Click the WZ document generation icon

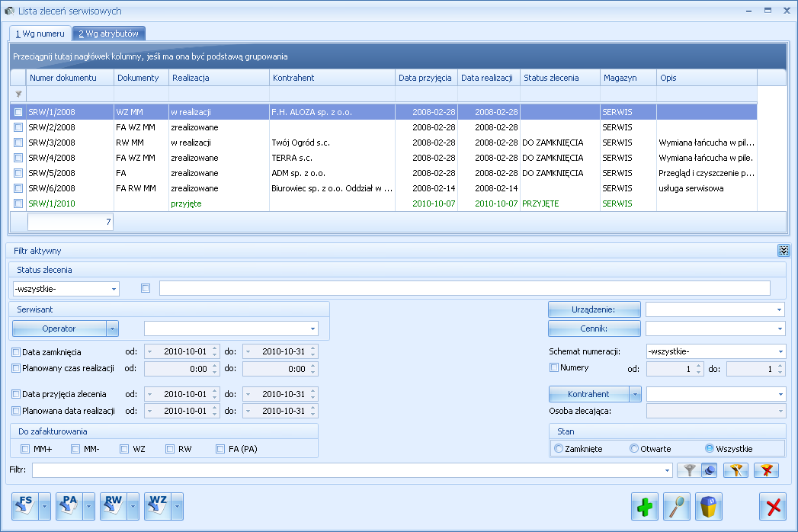pos(158,506)
